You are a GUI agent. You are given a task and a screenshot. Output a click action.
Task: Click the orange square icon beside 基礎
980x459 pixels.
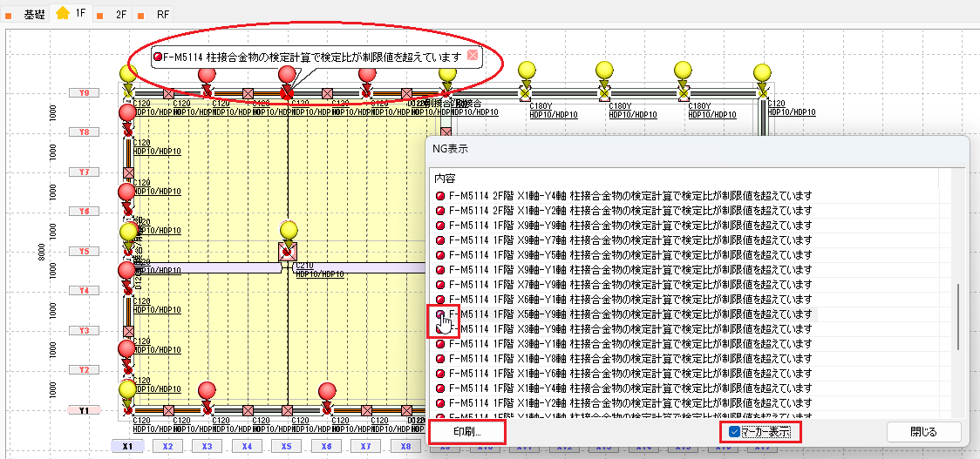point(9,16)
